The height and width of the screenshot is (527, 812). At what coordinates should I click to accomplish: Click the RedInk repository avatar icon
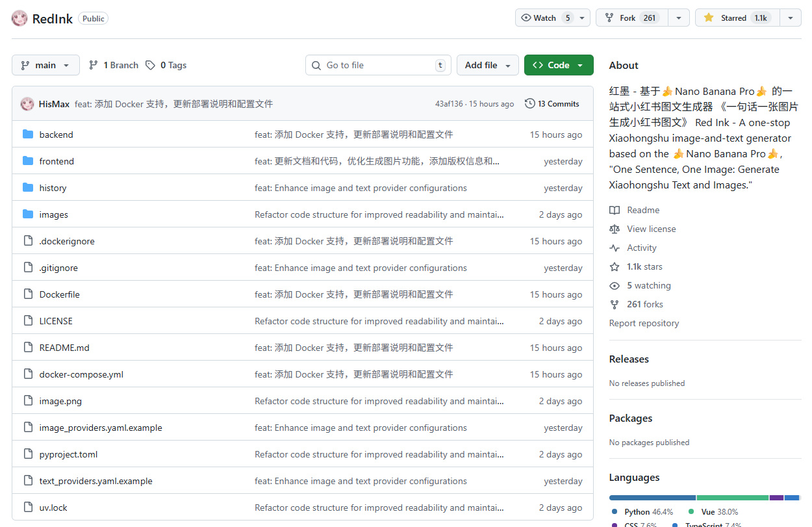tap(19, 18)
